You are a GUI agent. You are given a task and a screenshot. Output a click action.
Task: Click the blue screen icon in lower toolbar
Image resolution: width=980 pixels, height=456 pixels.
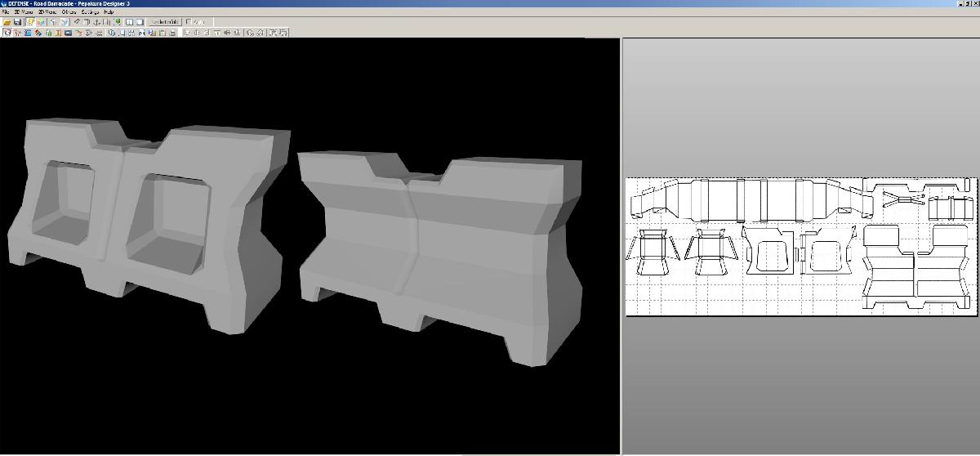coord(68,33)
